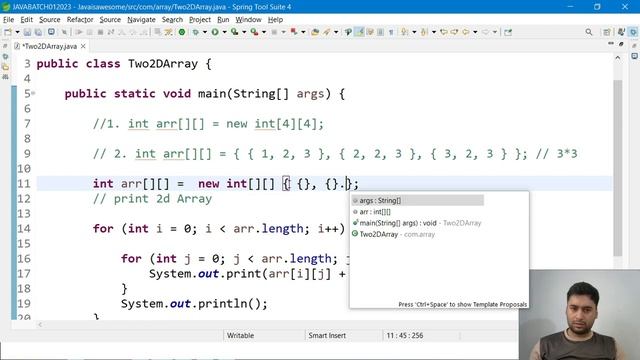This screenshot has height=360, width=640.
Task: Toggle the Pin Editor icon
Action: coord(508,32)
